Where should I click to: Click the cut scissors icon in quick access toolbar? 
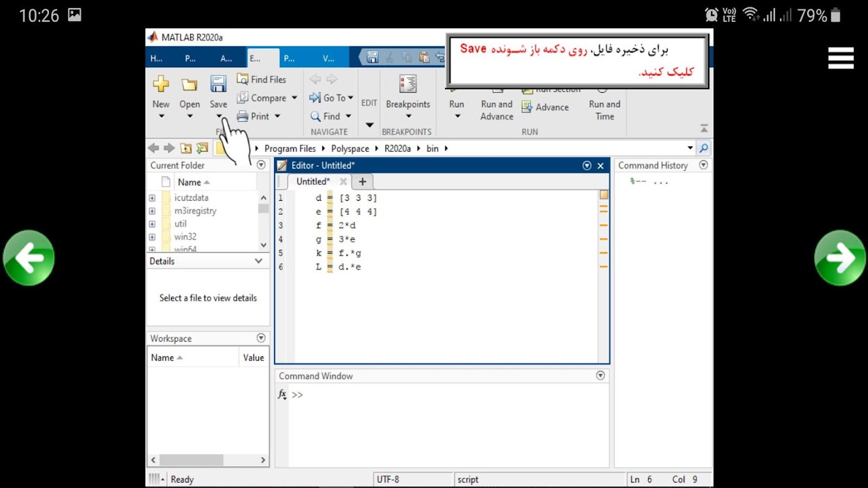(389, 58)
